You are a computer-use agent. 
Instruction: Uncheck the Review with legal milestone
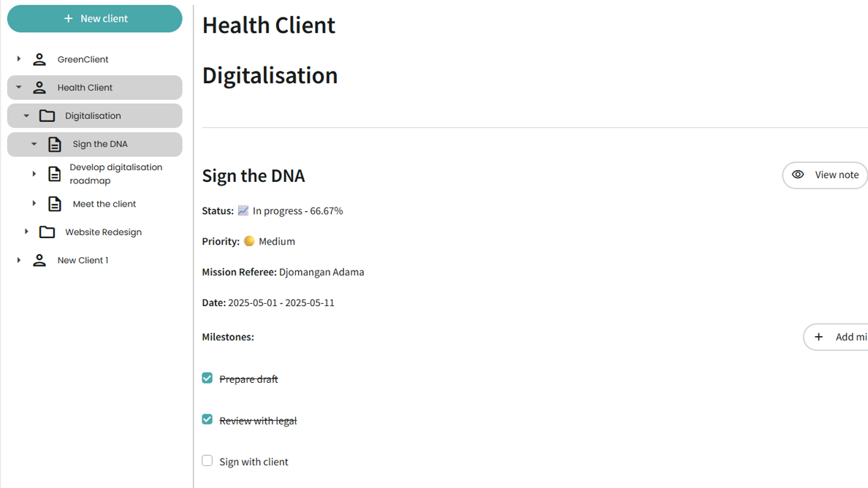click(208, 419)
